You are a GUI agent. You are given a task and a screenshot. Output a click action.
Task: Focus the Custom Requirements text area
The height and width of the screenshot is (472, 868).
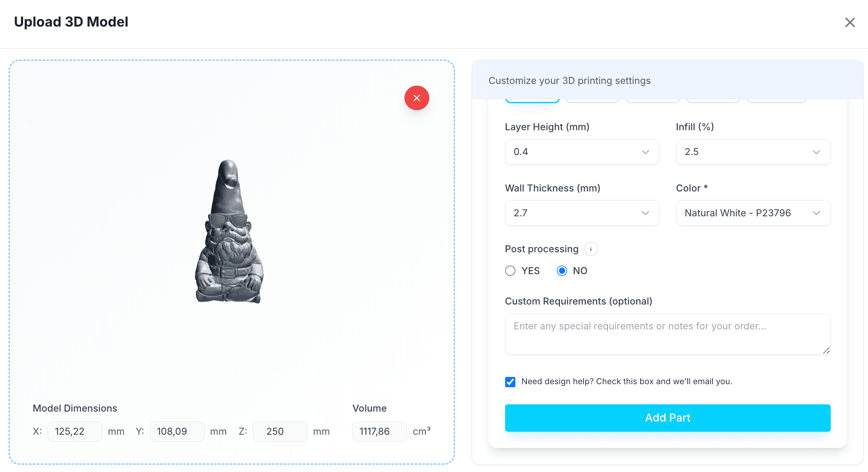pyautogui.click(x=667, y=334)
